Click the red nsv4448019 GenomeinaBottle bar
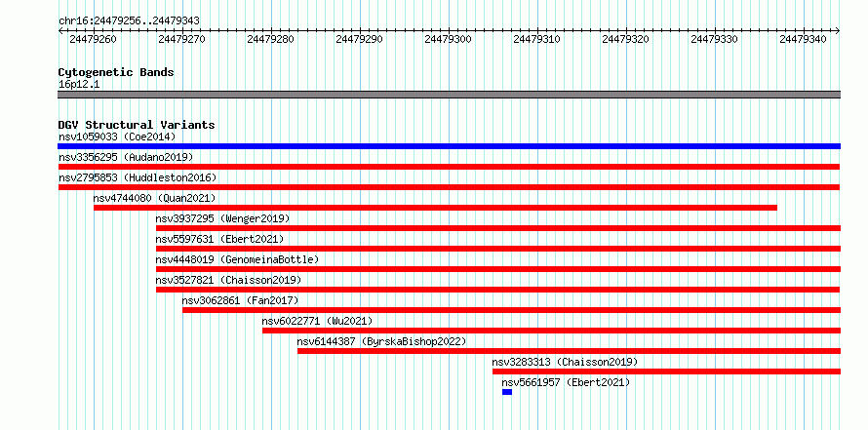 (498, 269)
